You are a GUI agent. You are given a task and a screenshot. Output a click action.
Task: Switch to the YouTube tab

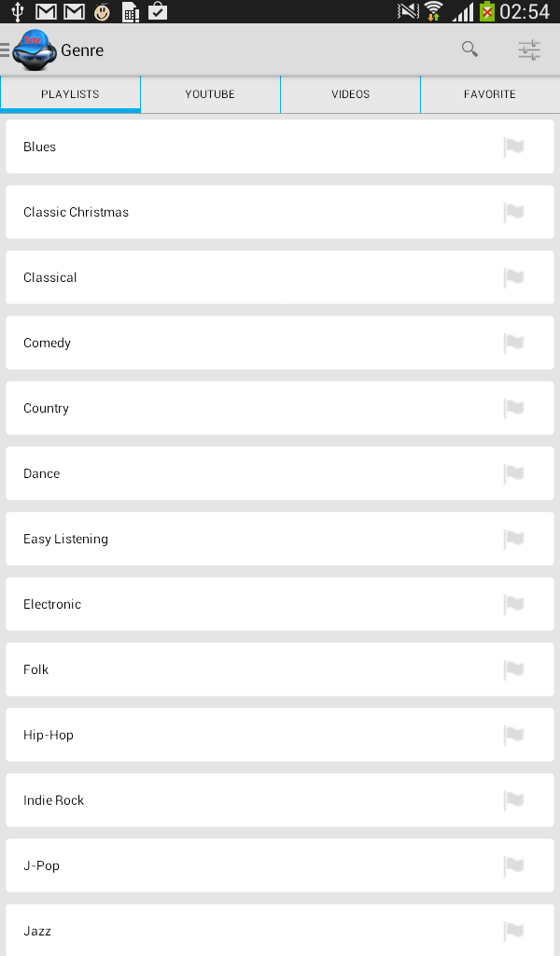210,94
